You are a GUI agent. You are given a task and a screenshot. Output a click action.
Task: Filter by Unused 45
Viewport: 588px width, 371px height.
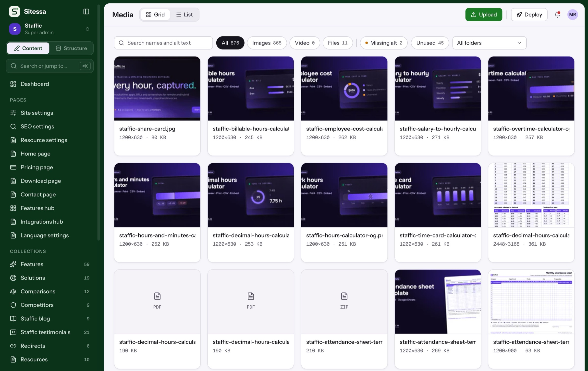(x=430, y=43)
